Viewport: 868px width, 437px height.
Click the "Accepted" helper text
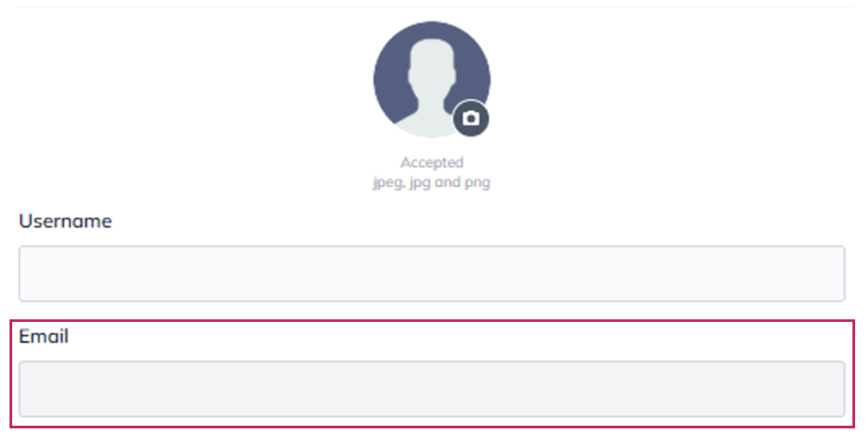click(432, 162)
